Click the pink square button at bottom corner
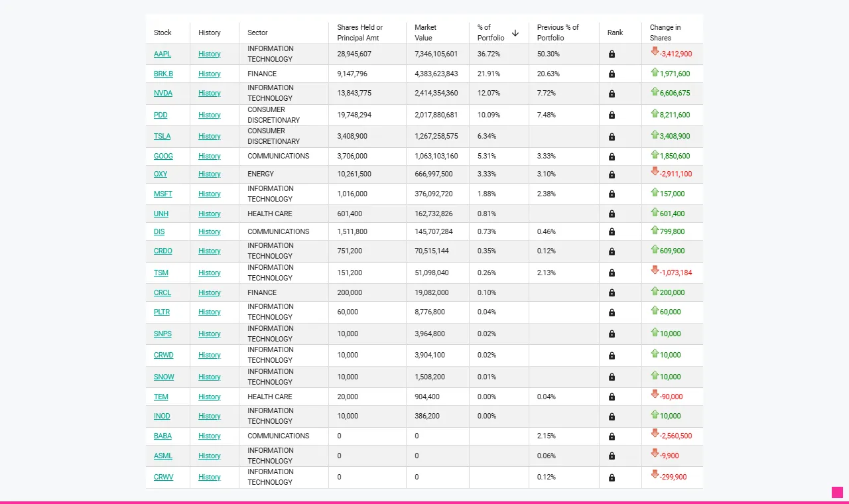Image resolution: width=849 pixels, height=504 pixels. (x=838, y=493)
